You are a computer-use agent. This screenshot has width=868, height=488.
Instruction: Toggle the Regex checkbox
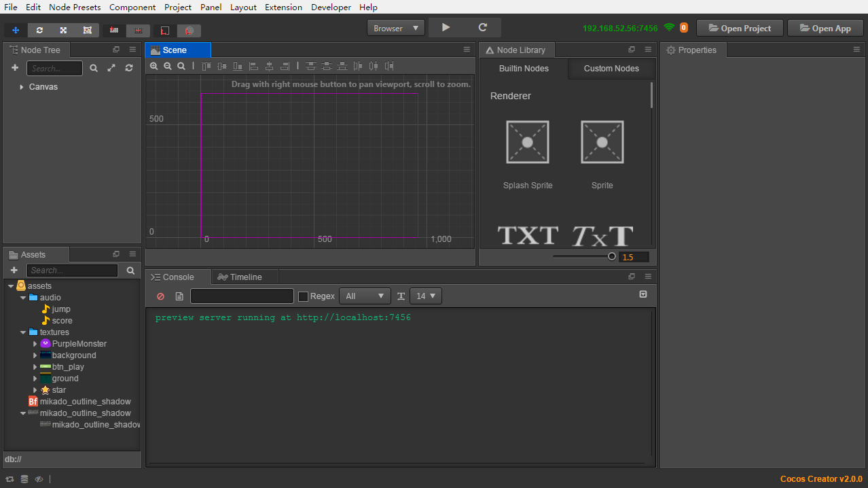click(x=304, y=296)
